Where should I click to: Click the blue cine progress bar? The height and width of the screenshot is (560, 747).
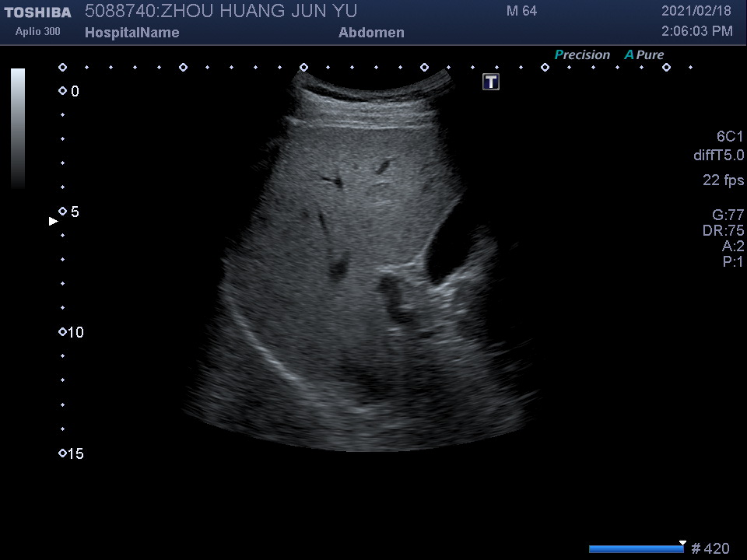(x=635, y=549)
